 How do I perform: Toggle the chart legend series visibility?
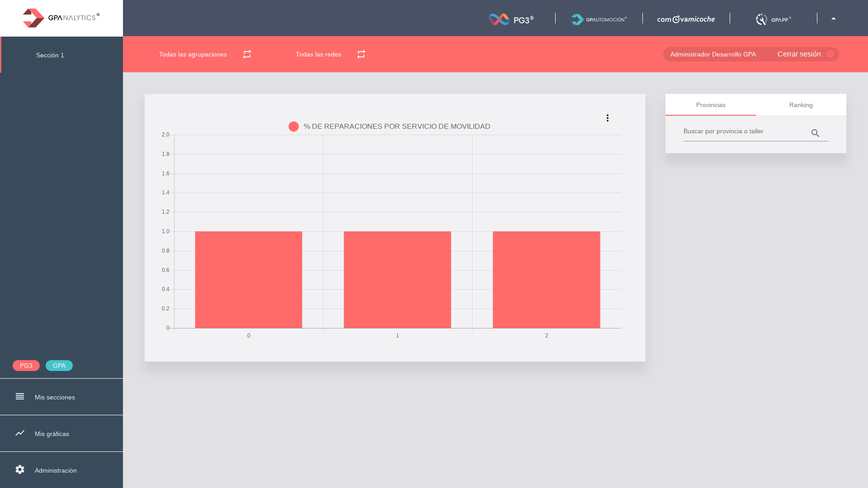294,127
